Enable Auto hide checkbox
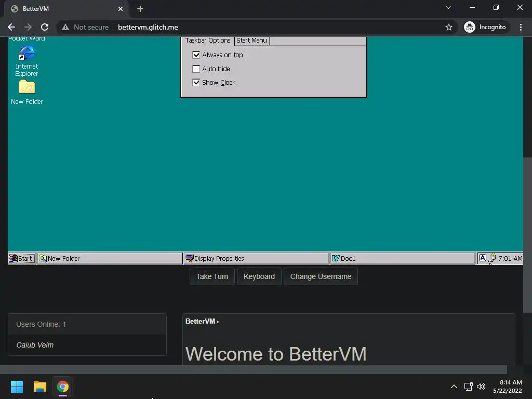Screen dimensions: 532x399 [196, 69]
